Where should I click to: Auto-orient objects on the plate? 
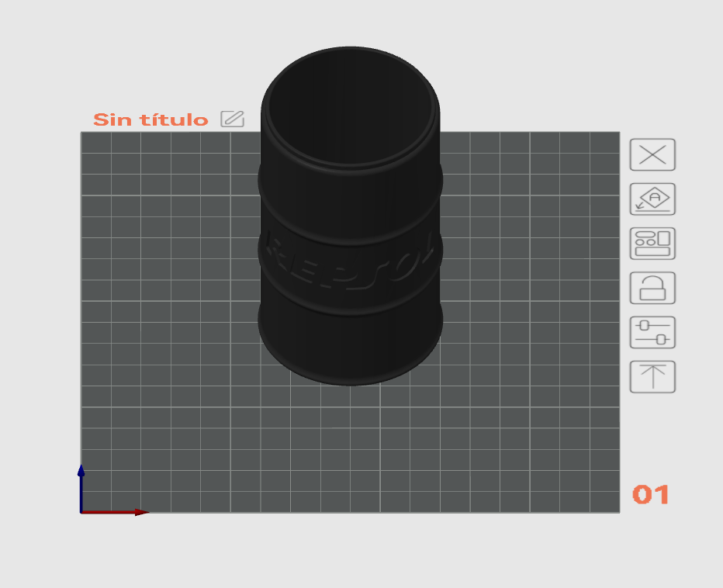[x=652, y=199]
